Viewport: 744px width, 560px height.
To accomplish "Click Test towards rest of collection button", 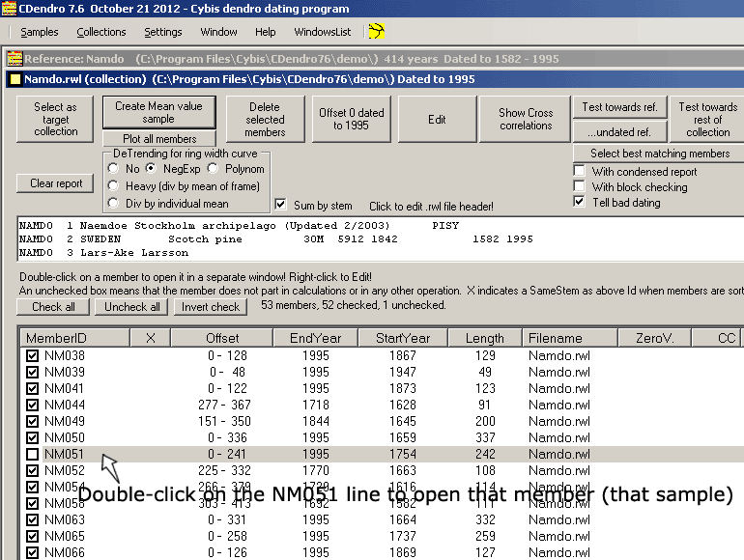I will [707, 119].
